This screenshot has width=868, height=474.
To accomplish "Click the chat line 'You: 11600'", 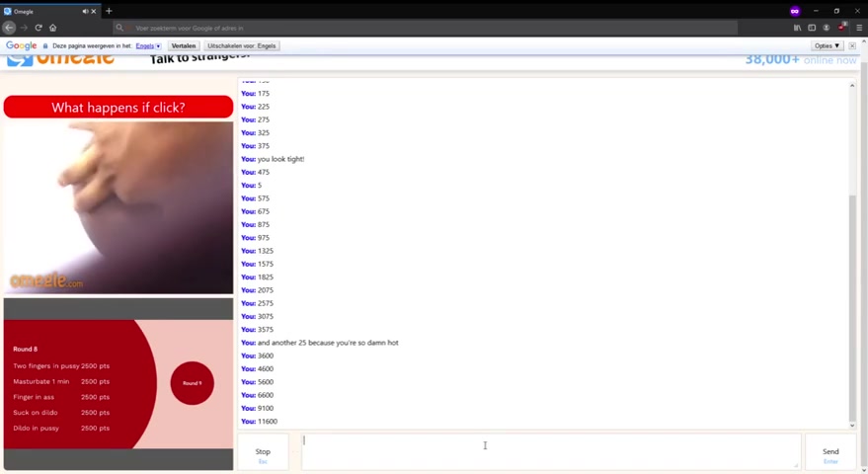I will 259,422.
